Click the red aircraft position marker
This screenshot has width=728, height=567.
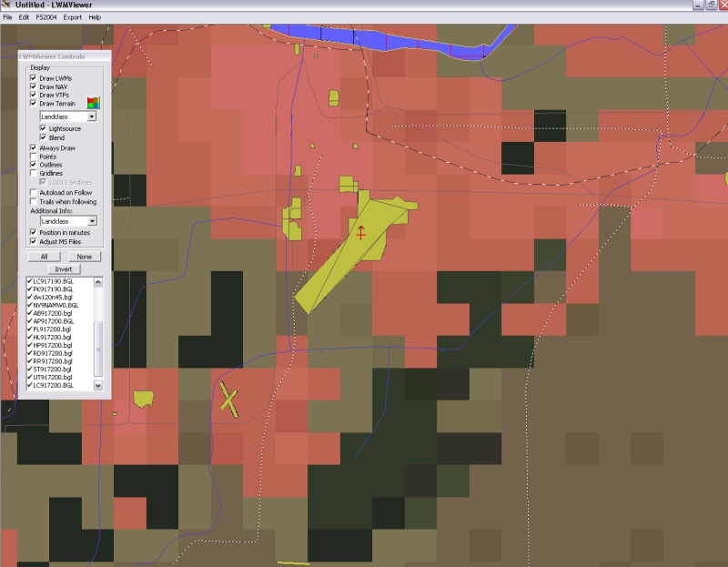361,232
